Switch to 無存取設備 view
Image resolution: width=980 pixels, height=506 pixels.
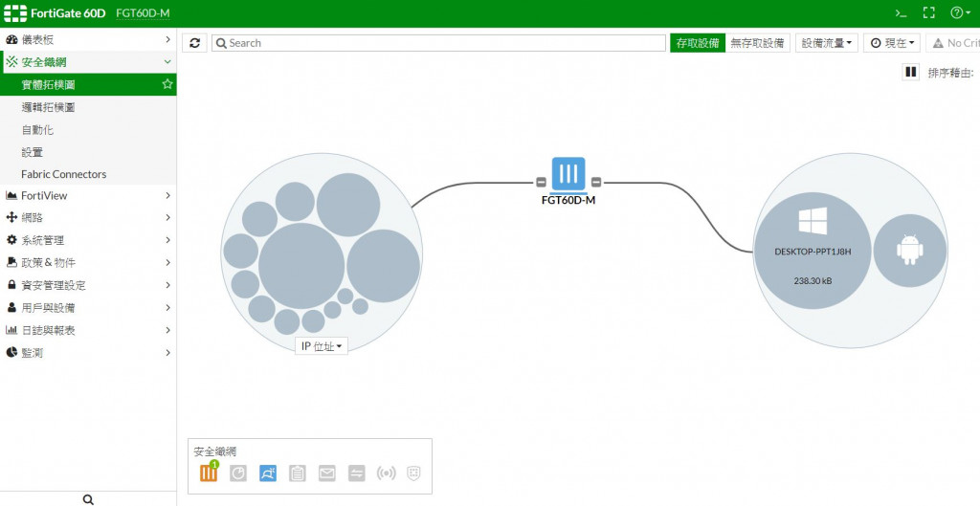pos(758,43)
